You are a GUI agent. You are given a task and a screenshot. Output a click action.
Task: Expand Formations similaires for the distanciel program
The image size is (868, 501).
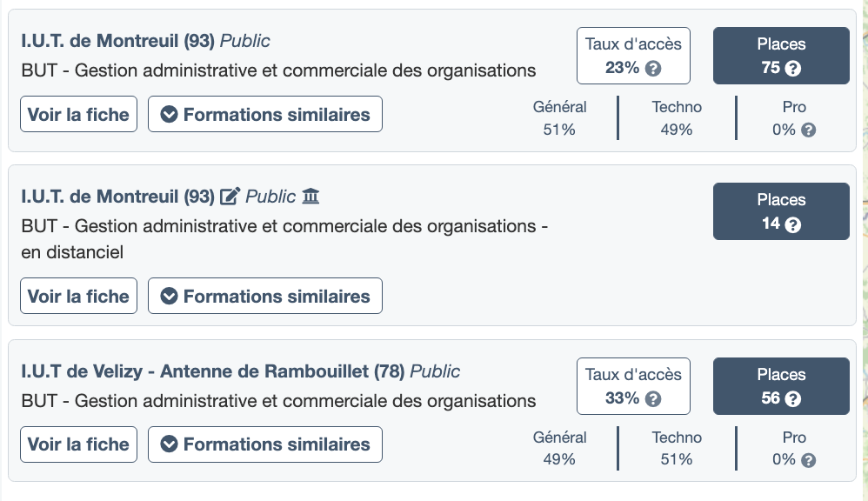(x=265, y=296)
